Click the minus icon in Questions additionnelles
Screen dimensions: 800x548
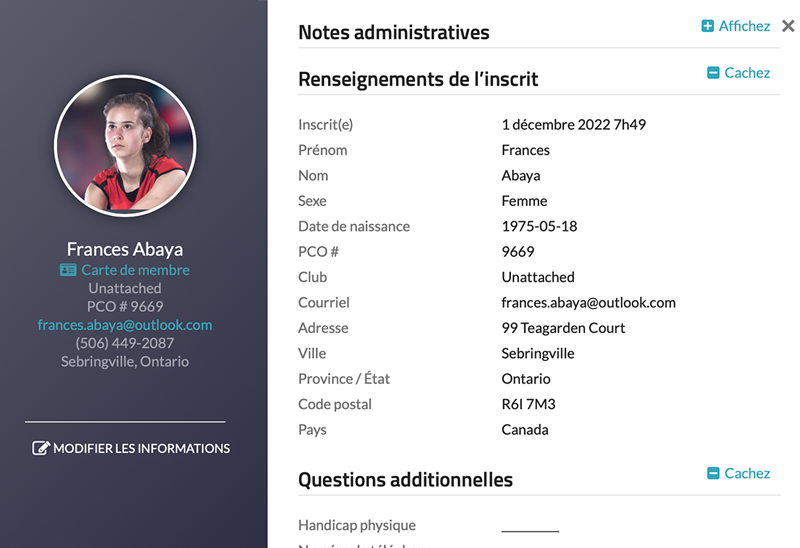713,474
